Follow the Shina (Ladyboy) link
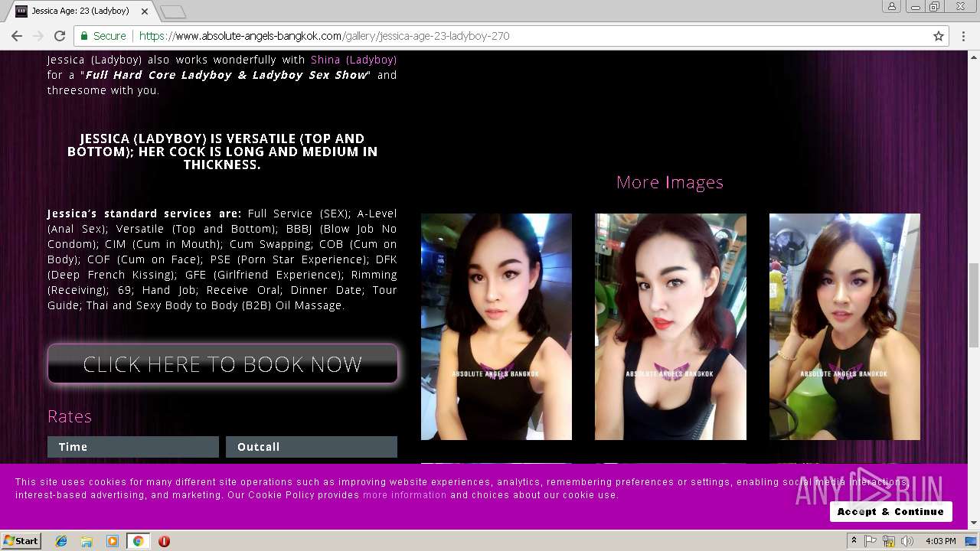980x551 pixels. pos(354,60)
